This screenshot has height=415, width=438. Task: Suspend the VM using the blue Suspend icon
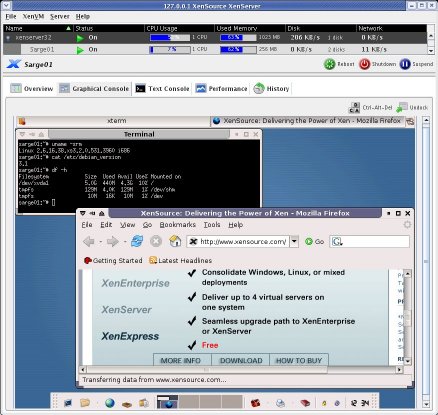(405, 64)
